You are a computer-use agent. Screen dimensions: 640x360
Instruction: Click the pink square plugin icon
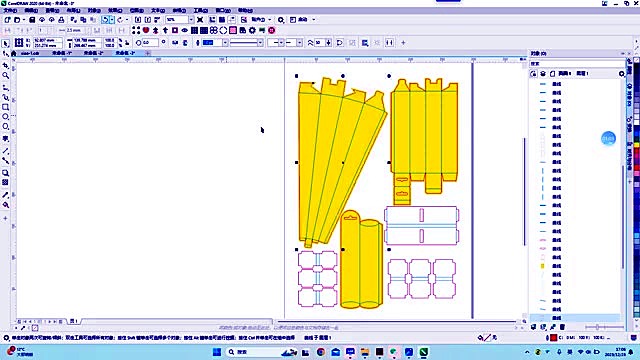[233, 30]
